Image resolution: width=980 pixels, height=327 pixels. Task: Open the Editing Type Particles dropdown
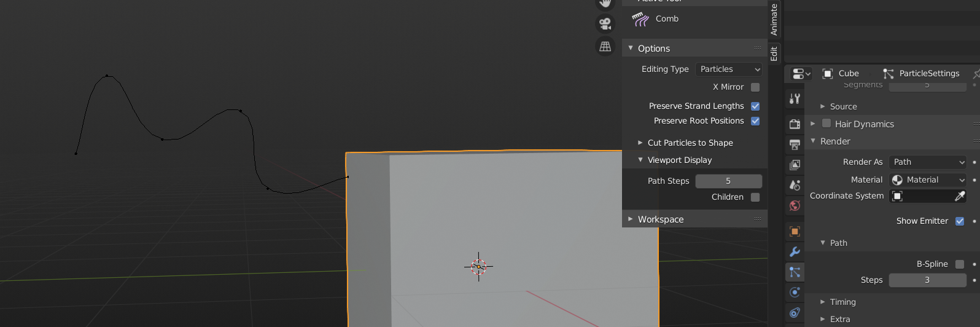(x=729, y=69)
